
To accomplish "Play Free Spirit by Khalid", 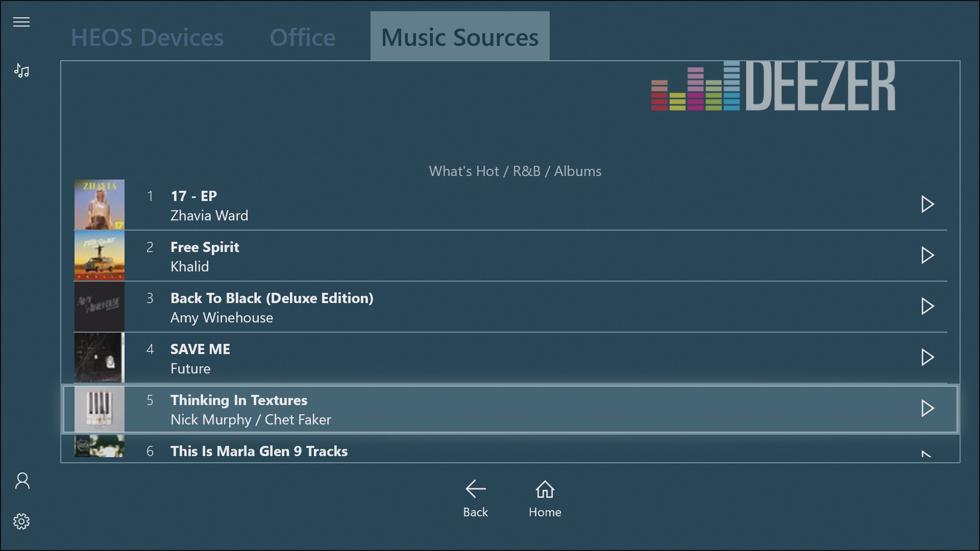I will coord(927,255).
